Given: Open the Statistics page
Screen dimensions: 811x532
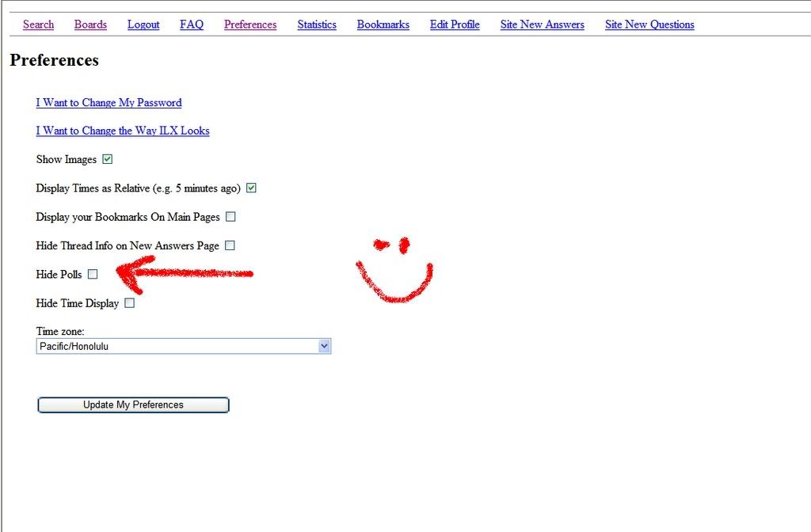Looking at the screenshot, I should tap(317, 25).
